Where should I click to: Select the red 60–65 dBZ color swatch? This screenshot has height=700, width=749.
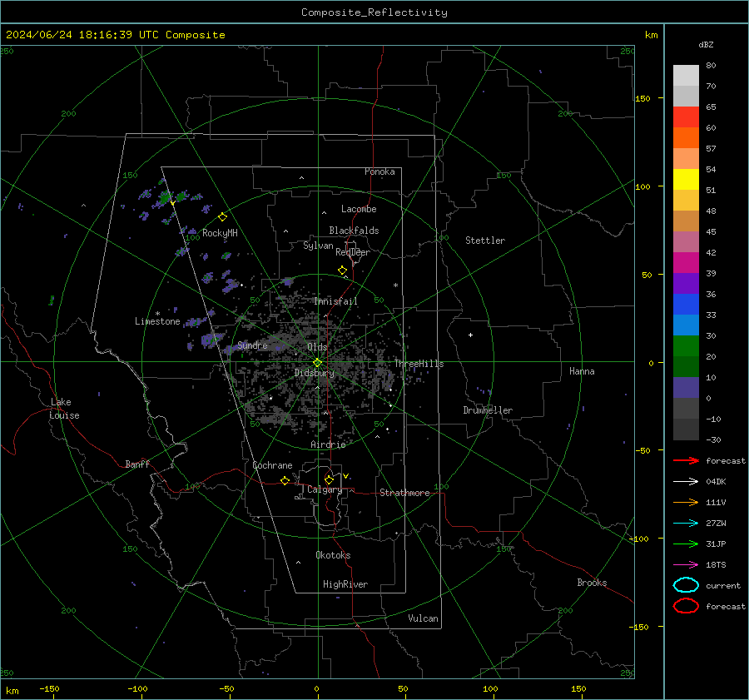[x=686, y=117]
